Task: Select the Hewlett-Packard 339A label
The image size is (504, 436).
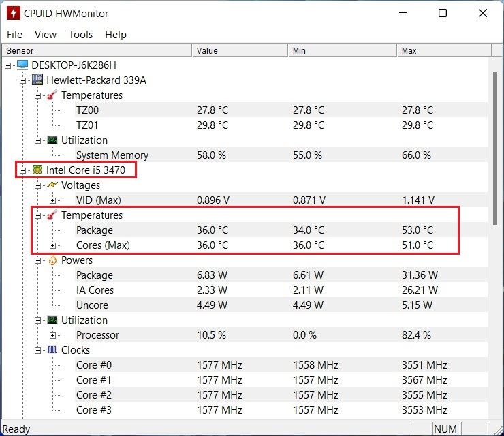Action: [96, 80]
